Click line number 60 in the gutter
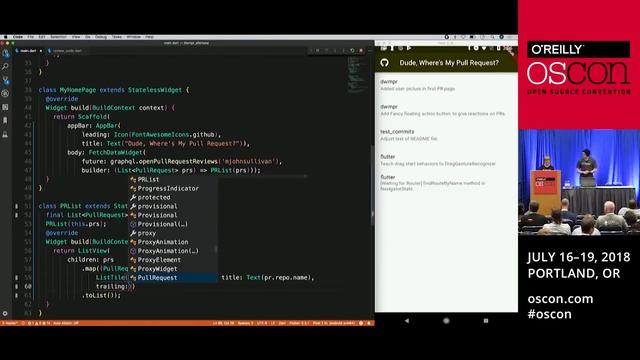640x360 pixels. 27,287
